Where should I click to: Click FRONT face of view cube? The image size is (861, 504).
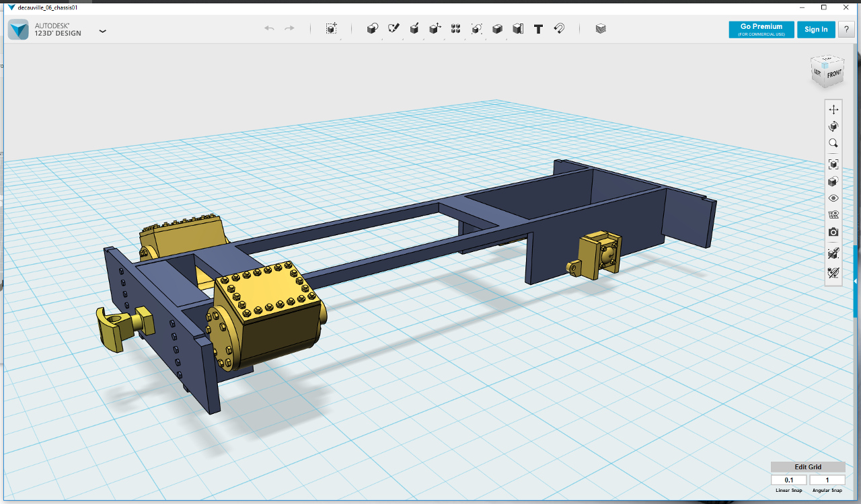point(834,75)
